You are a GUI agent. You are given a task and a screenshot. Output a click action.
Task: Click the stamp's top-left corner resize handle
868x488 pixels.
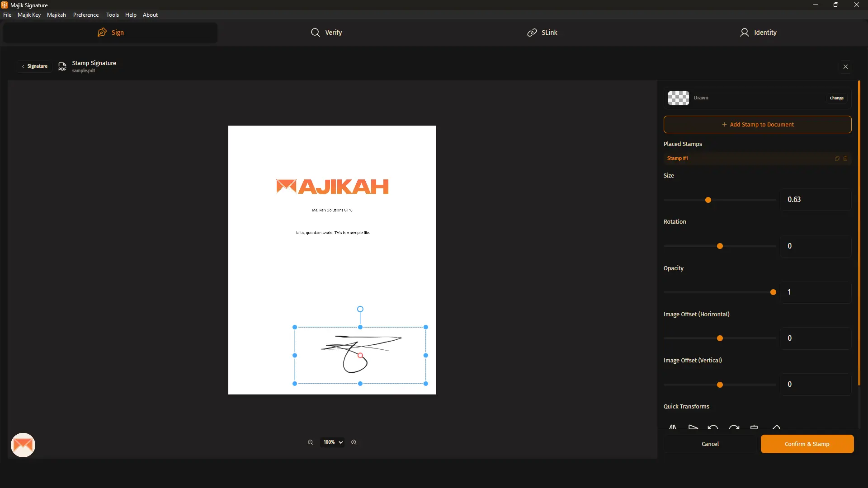pos(295,327)
